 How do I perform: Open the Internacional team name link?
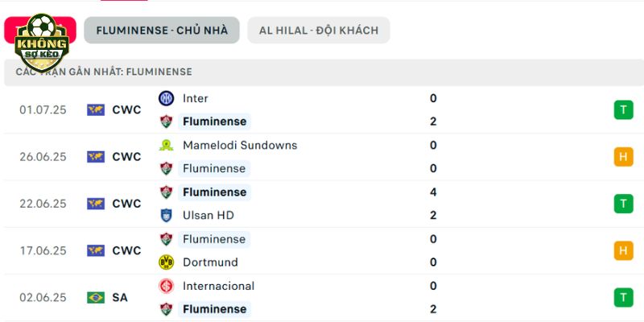coord(218,286)
